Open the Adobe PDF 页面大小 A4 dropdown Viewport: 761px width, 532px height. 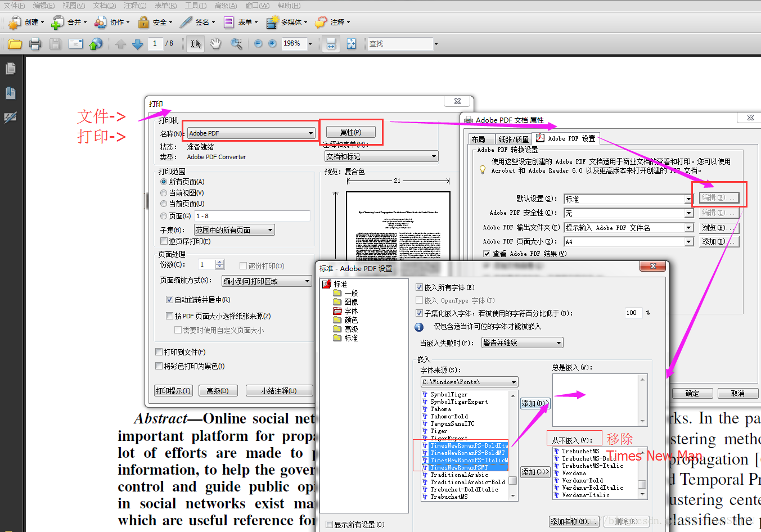tap(628, 242)
